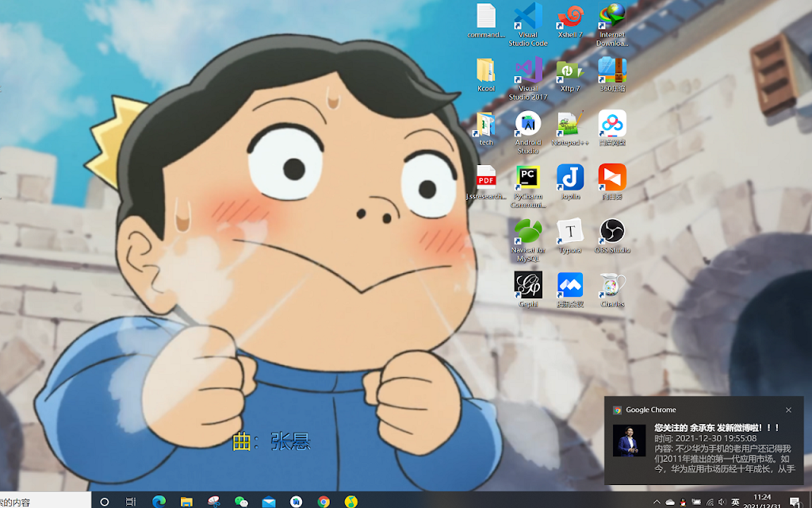The image size is (812, 508).
Task: Open the volume speaker tray icon
Action: (722, 502)
